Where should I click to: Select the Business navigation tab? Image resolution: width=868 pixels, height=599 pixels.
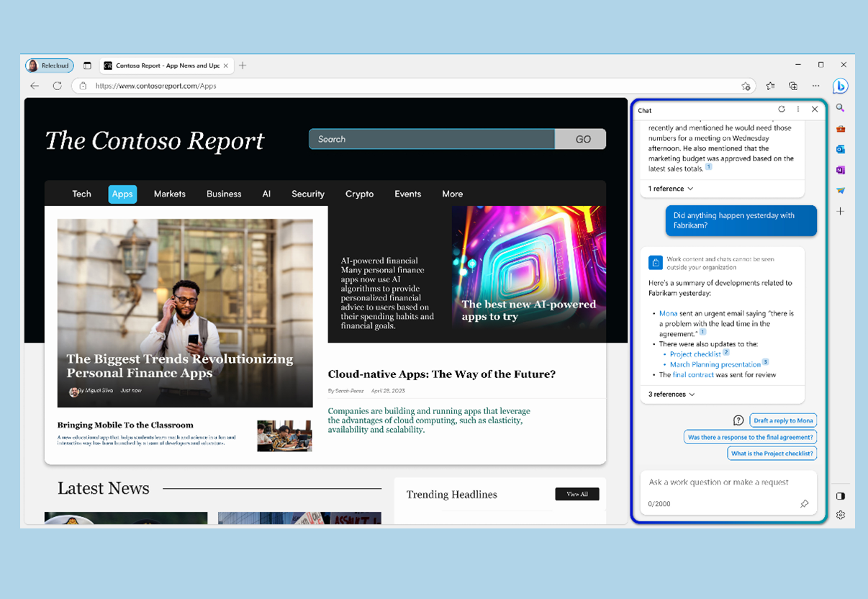(x=224, y=194)
